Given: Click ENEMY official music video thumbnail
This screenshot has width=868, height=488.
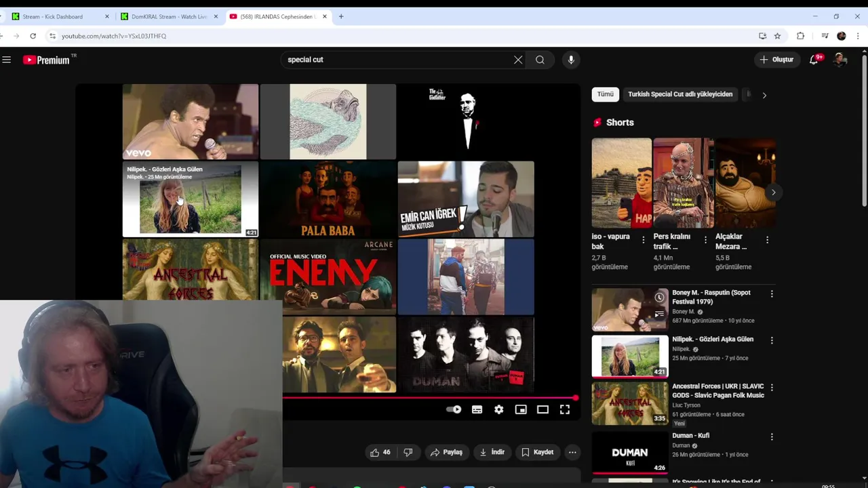Looking at the screenshot, I should pyautogui.click(x=328, y=277).
